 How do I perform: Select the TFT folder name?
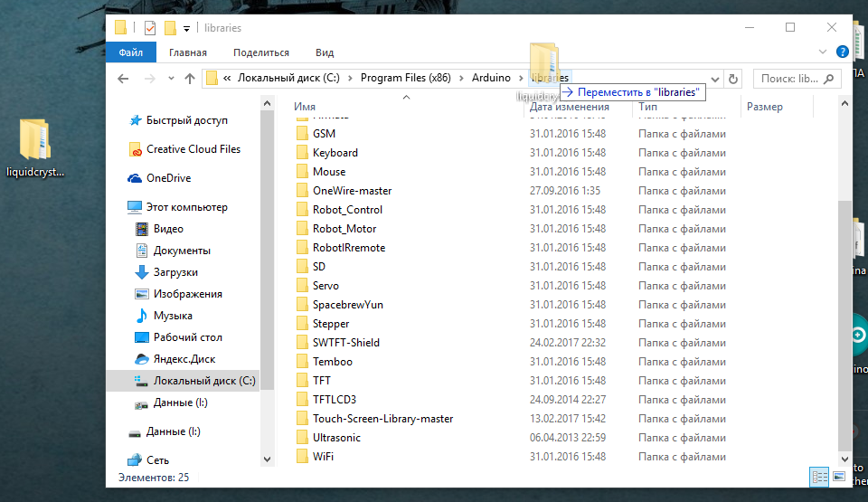coord(322,381)
